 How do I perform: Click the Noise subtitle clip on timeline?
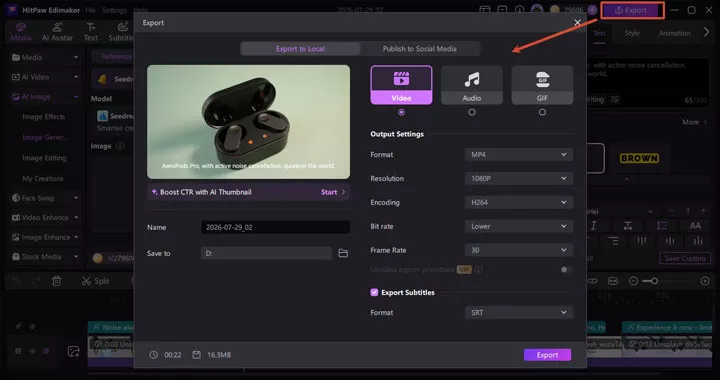coord(111,327)
